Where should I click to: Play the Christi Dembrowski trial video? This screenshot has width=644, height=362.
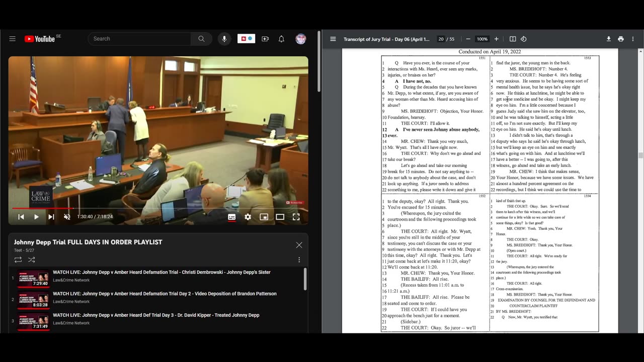(162, 272)
